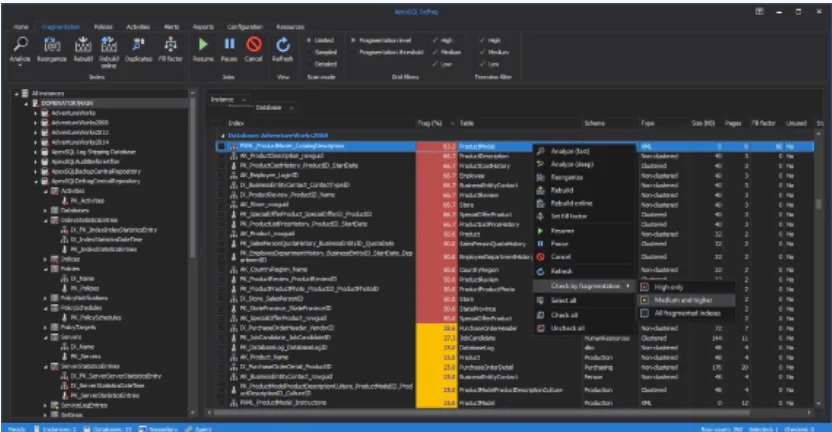Choose Analyze (deep) in the context menu

pyautogui.click(x=572, y=165)
